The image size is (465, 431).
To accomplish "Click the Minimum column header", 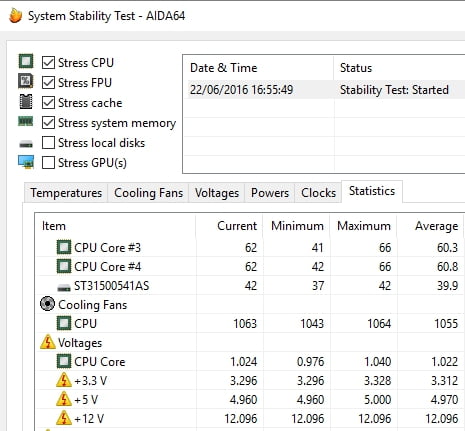I will 296,226.
